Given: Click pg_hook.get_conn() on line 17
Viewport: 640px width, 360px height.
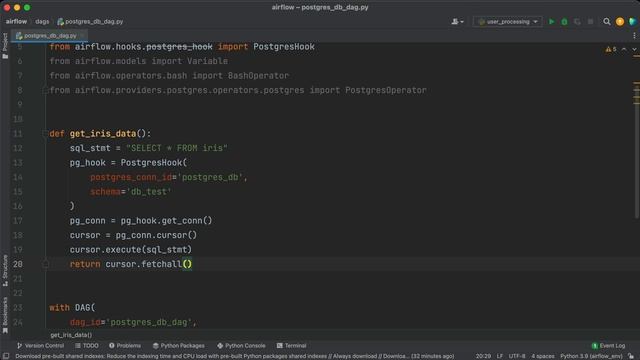Looking at the screenshot, I should [166, 221].
